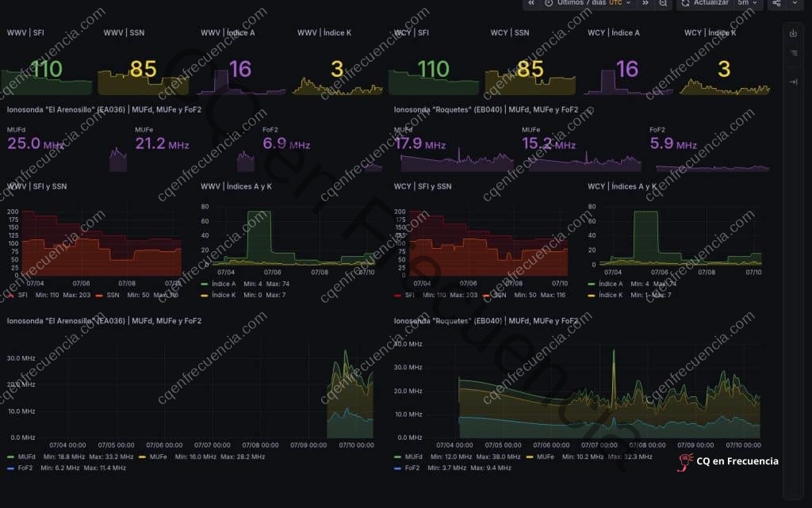
Task: Click bottom 'El Arenosillo' chart panel title
Action: [x=104, y=321]
